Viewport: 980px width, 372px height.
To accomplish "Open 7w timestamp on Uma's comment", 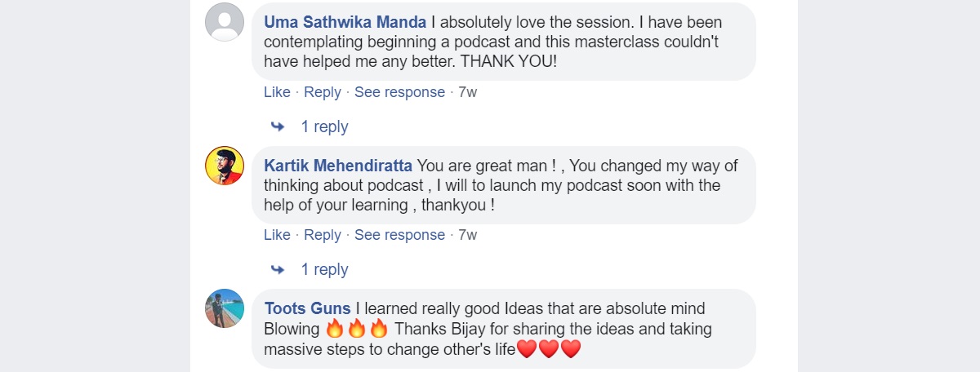I will [x=468, y=92].
